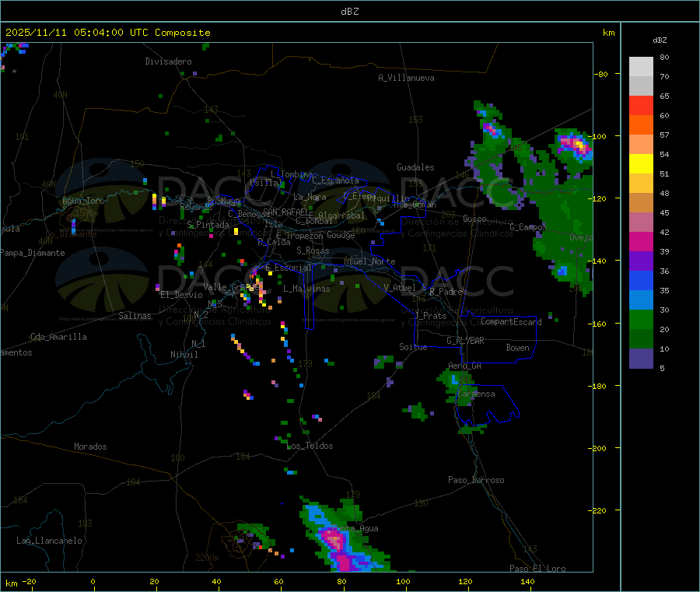Click the L_Malvinas place label

point(306,289)
